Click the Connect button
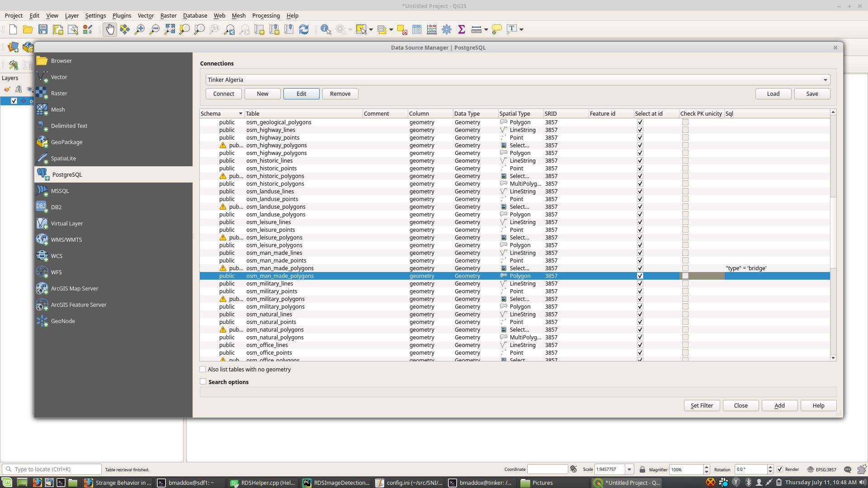The image size is (868, 488). (x=223, y=94)
